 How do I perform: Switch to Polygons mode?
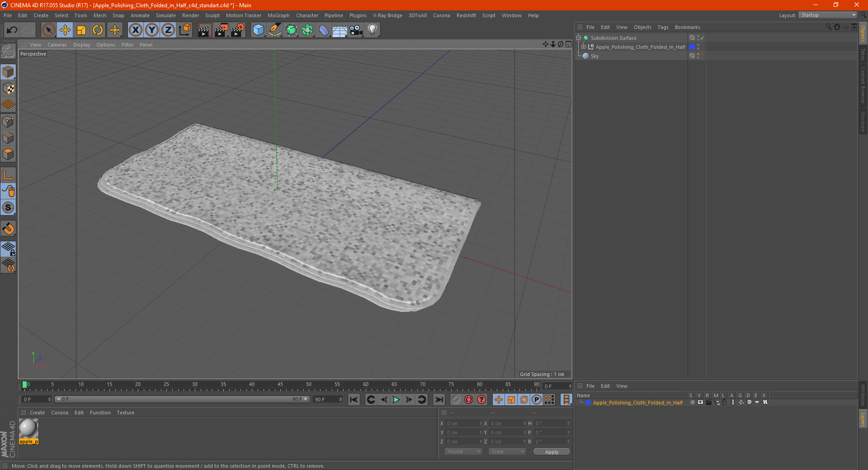pyautogui.click(x=8, y=154)
